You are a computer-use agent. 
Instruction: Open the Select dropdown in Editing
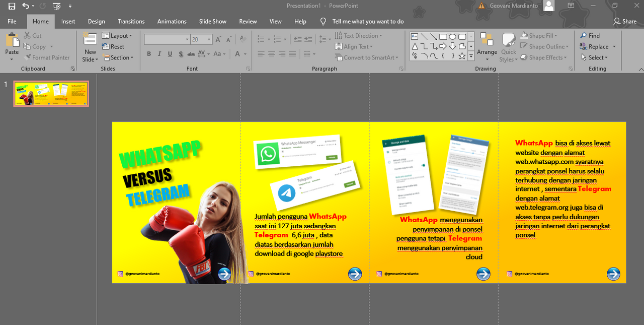594,57
